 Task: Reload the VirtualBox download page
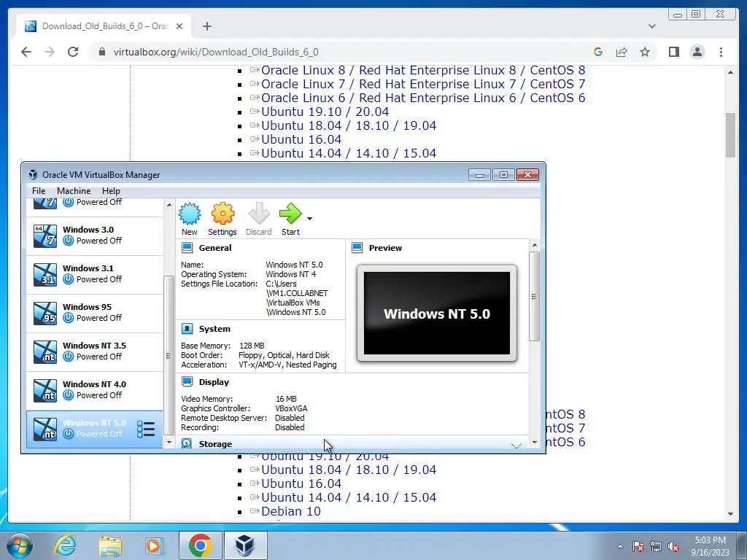[73, 52]
